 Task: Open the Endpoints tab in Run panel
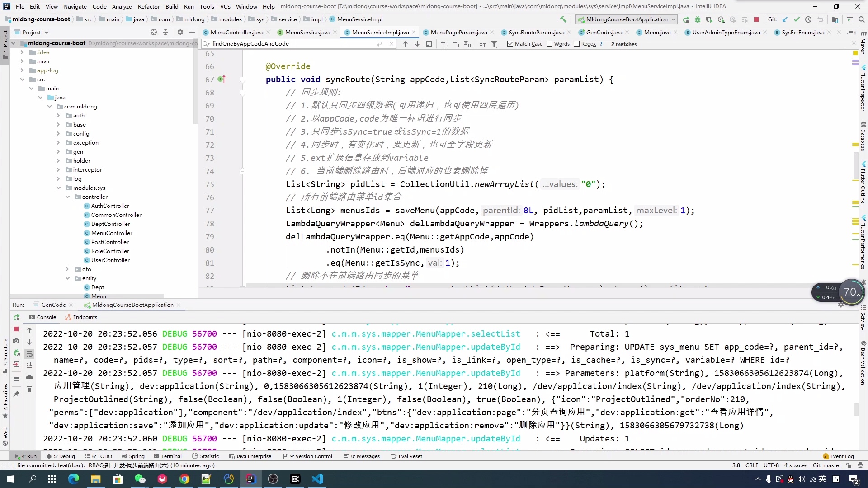[x=85, y=317]
